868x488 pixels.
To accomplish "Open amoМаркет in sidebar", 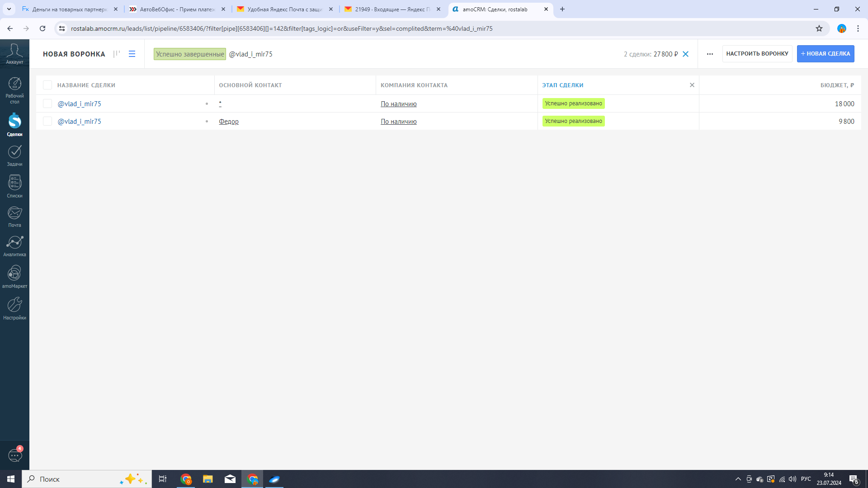I will click(14, 277).
